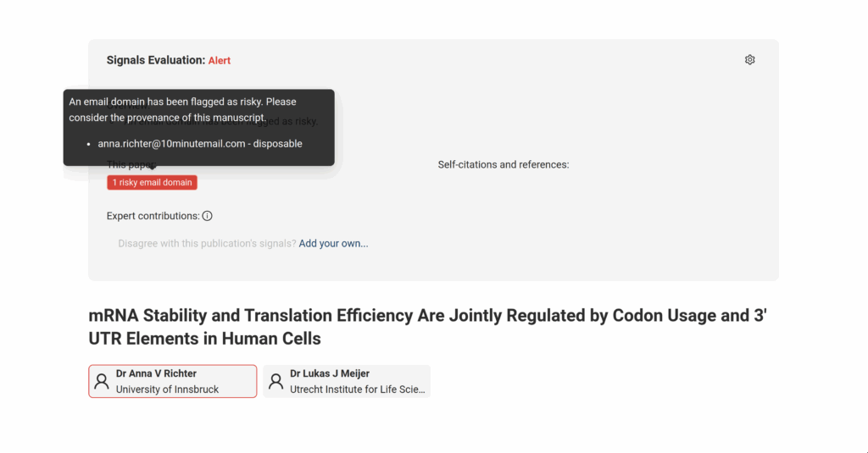The height and width of the screenshot is (453, 868).
Task: Click the person icon for Lukas Meijer
Action: point(275,381)
